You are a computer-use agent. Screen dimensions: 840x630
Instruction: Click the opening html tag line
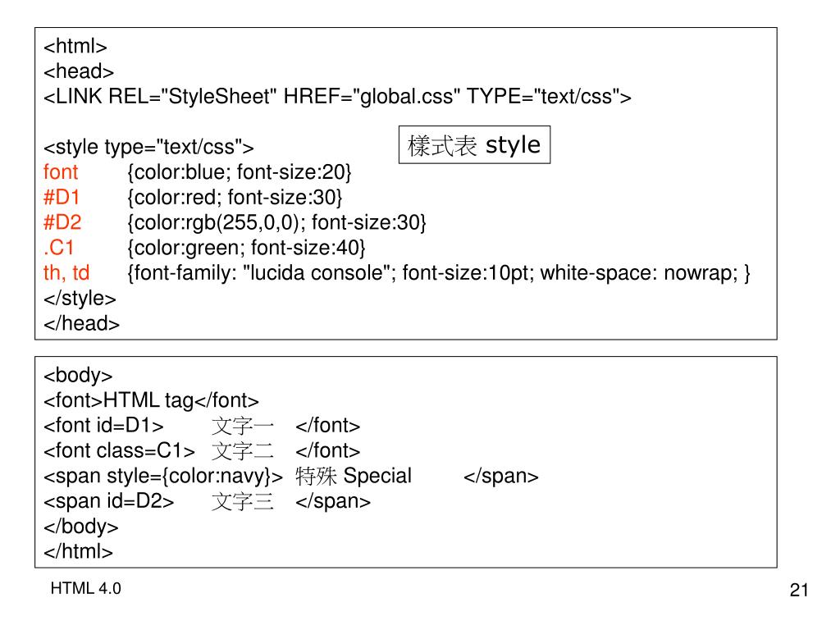(75, 47)
